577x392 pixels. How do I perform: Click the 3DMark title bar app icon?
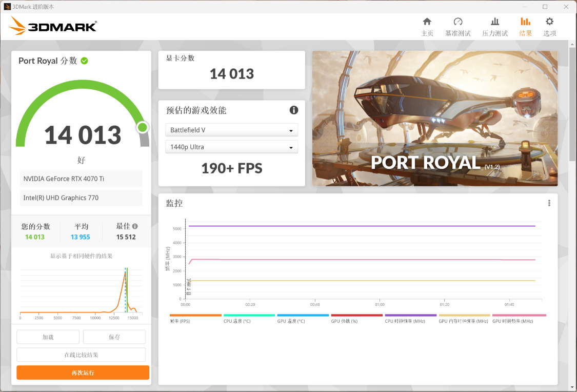pyautogui.click(x=7, y=7)
